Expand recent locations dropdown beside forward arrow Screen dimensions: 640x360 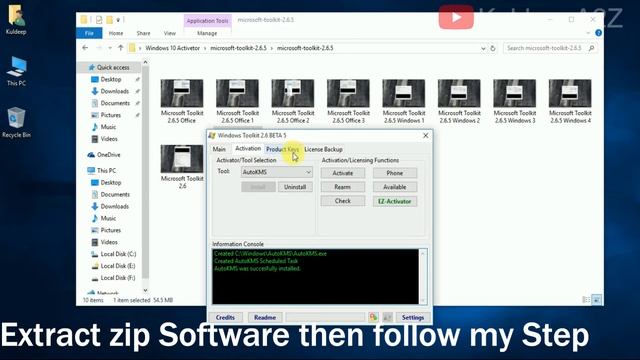[110, 48]
